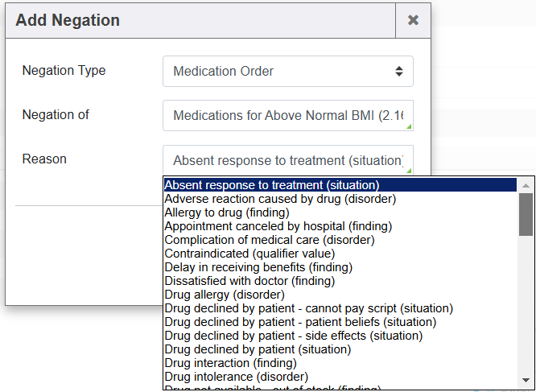Open the Negation Type dropdown
Image resolution: width=536 pixels, height=392 pixels.
pos(287,71)
